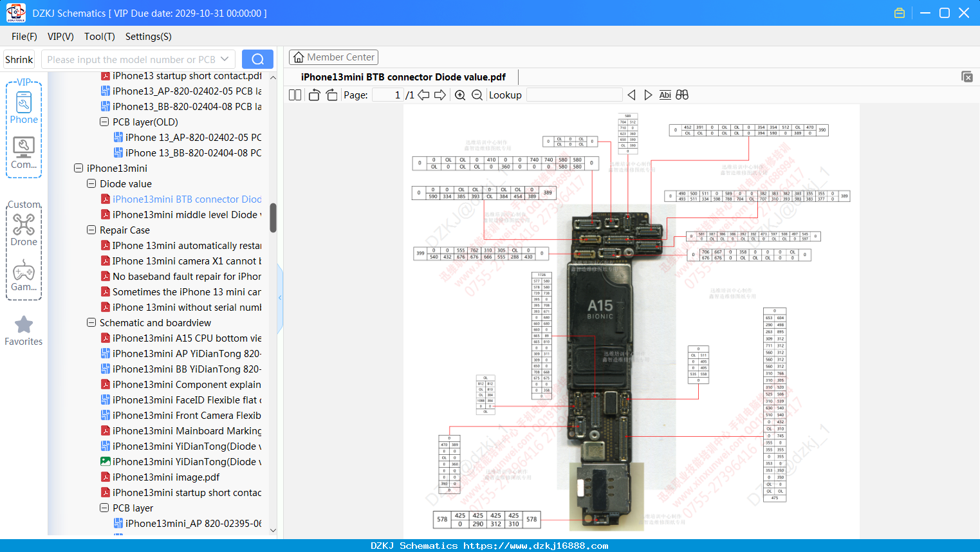Open the Member Center
980x552 pixels.
[333, 57]
